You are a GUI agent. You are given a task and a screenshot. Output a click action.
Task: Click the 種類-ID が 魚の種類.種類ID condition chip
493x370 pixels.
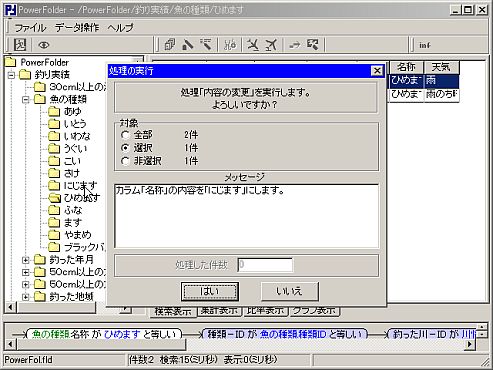pyautogui.click(x=285, y=334)
